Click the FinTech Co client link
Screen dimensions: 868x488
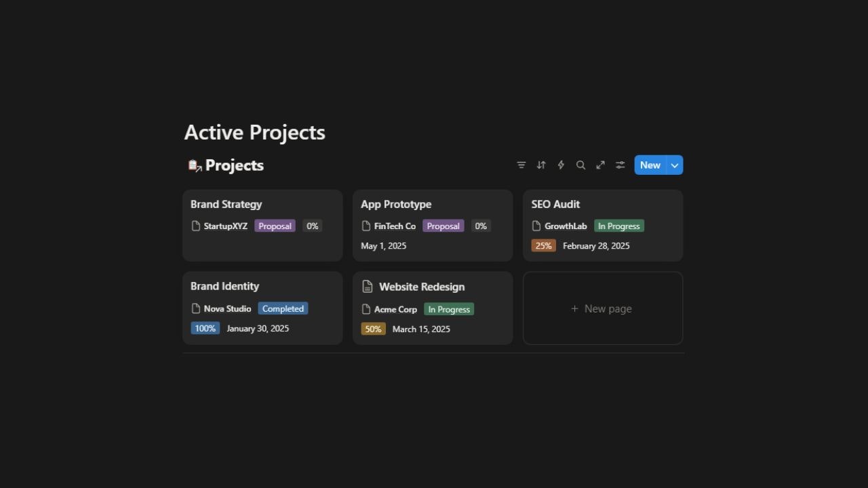395,226
